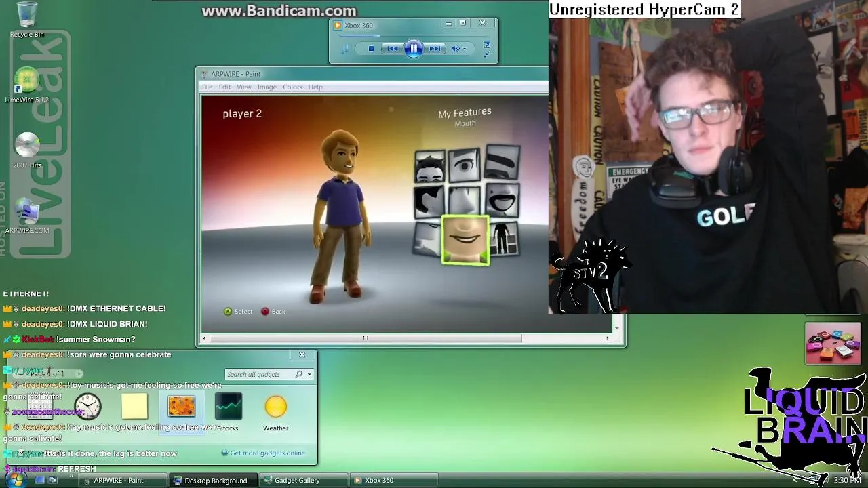Close the Gadget Gallery window
The image size is (868, 488).
pos(302,354)
